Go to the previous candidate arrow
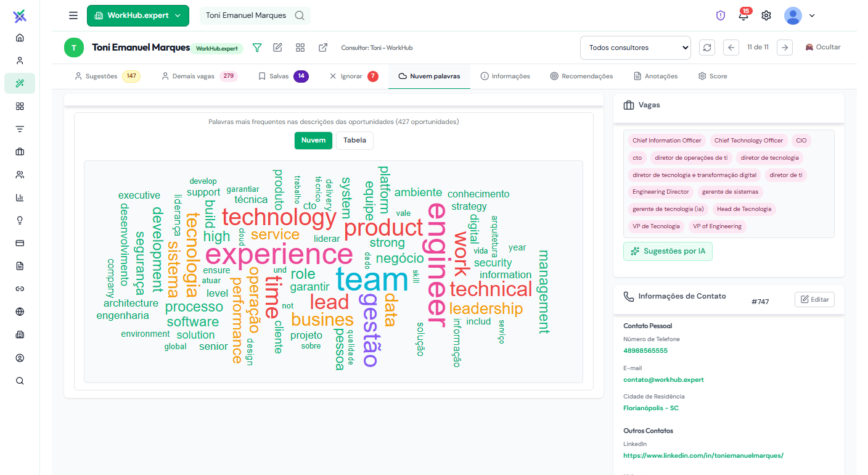Viewport: 868px width, 475px height. tap(731, 47)
